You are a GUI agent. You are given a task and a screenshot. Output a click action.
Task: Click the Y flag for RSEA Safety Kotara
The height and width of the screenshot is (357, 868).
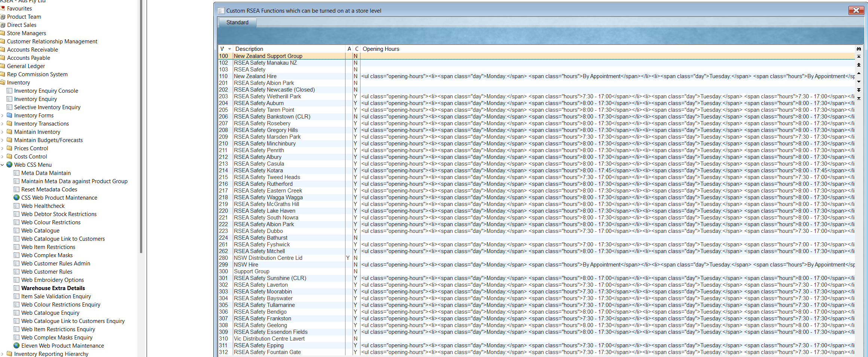[x=355, y=170]
